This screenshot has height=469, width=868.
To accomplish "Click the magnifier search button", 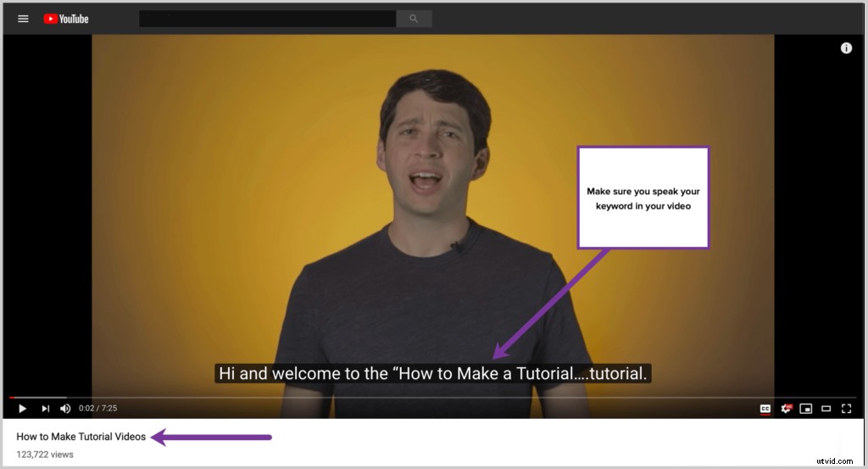I will coord(414,19).
